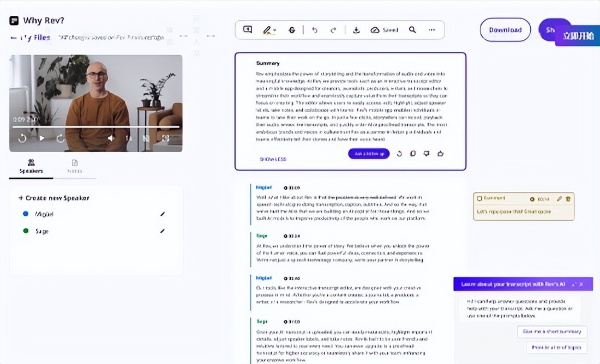Open search with the magnifier icon
Viewport: 600px width, 364px height.
[x=412, y=30]
